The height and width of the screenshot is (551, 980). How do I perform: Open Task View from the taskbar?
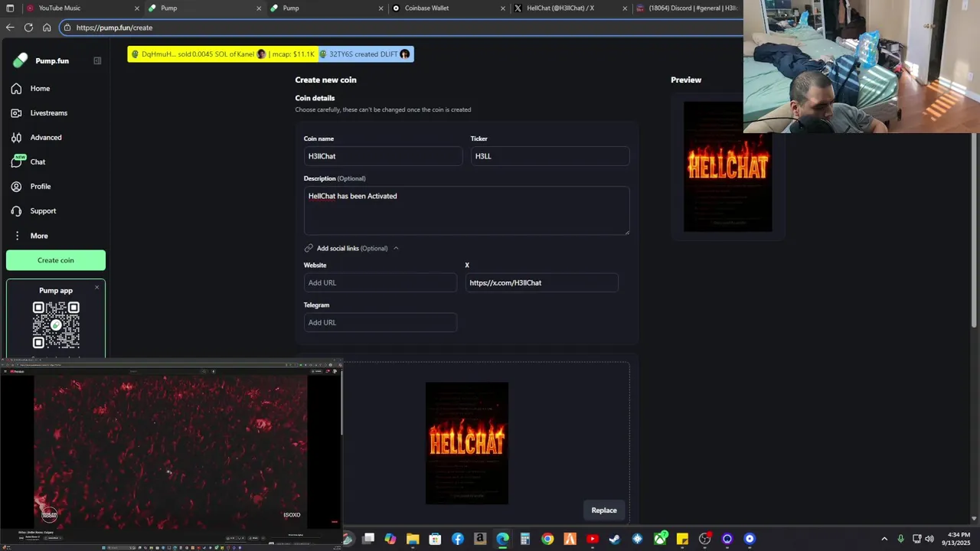368,539
